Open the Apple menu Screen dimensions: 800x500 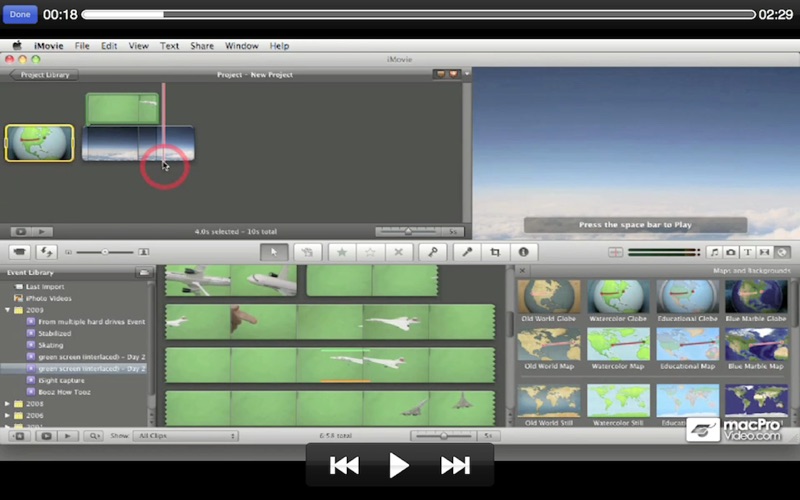tap(17, 45)
